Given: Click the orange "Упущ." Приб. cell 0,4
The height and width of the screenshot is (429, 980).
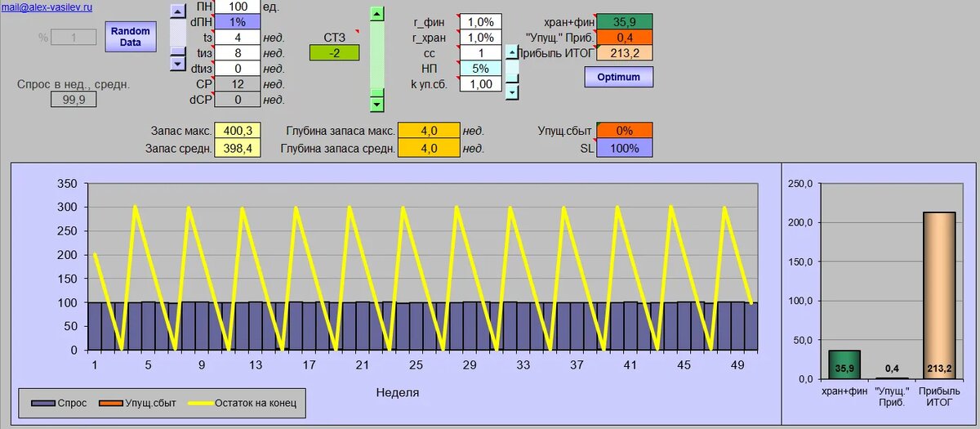Looking at the screenshot, I should point(625,37).
